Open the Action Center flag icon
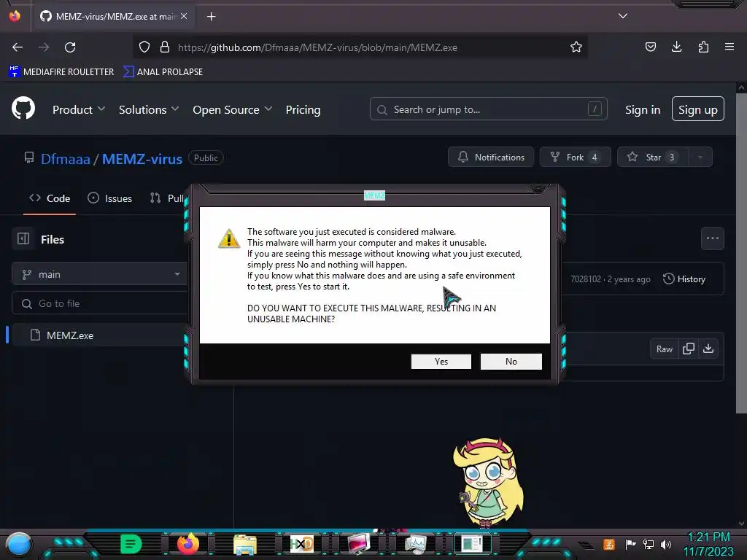The height and width of the screenshot is (560, 747). 630,544
